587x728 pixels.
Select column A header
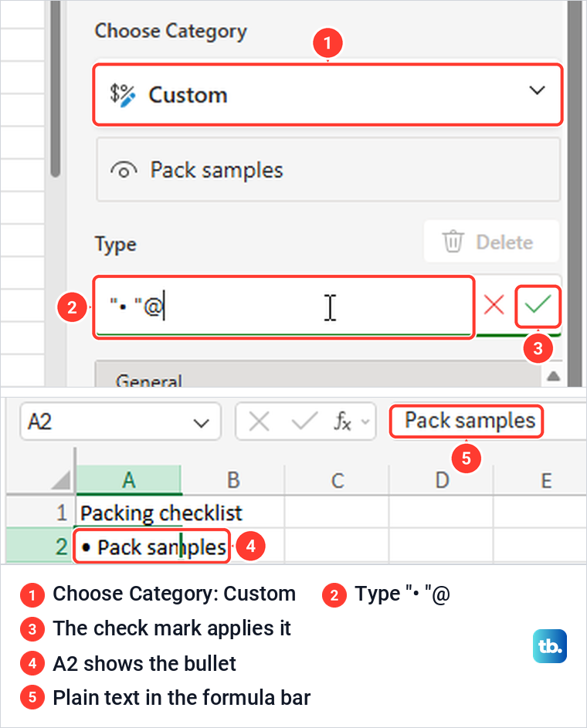(129, 480)
